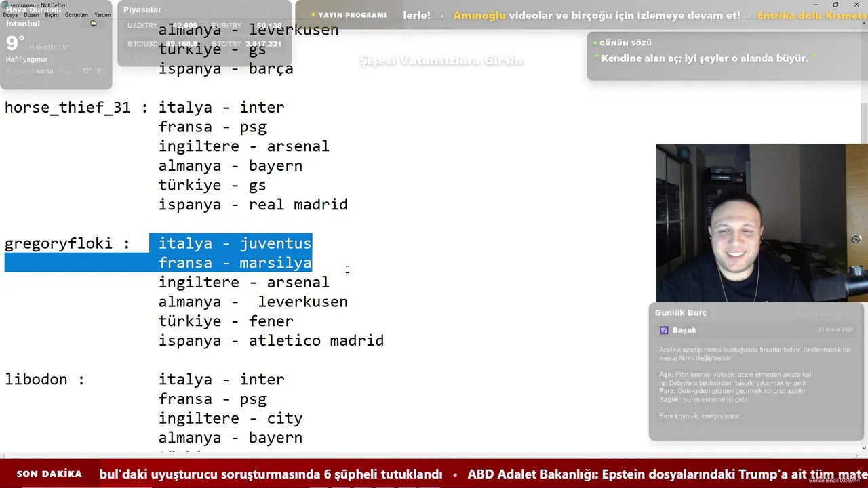Click the line 'ingiltere - city'
868x488 pixels.
(230, 419)
